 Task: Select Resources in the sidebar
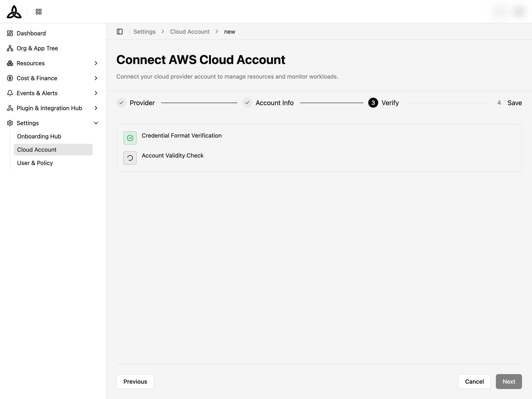click(53, 63)
